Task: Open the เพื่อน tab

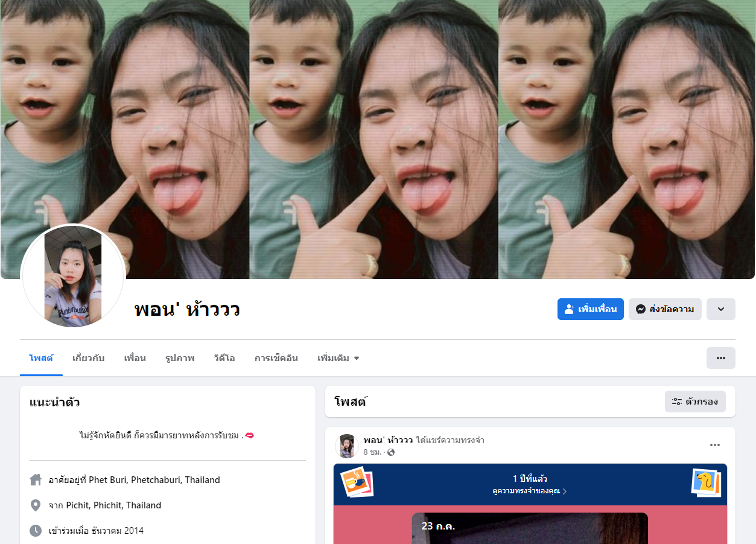Action: (135, 358)
